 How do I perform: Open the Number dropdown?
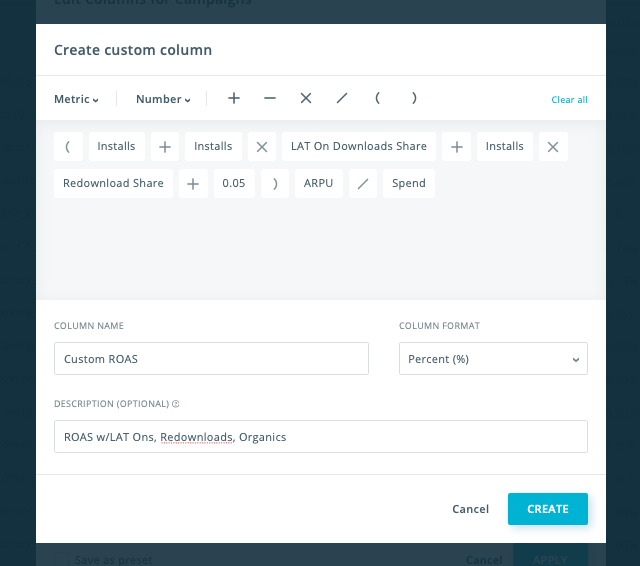point(163,99)
